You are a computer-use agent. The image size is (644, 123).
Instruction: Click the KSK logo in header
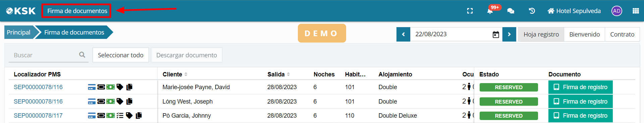tap(21, 11)
